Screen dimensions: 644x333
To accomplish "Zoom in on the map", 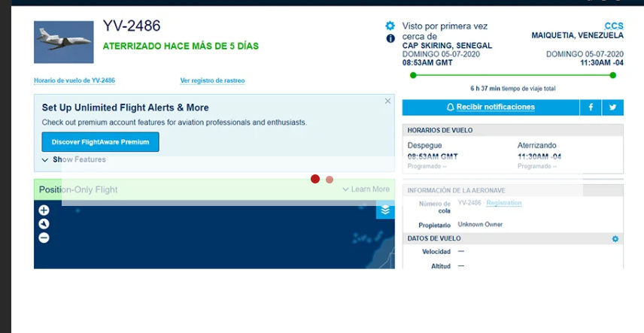I will 44,210.
